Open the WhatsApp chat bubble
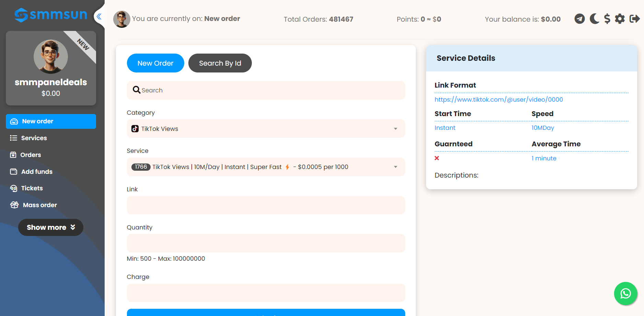 tap(625, 293)
